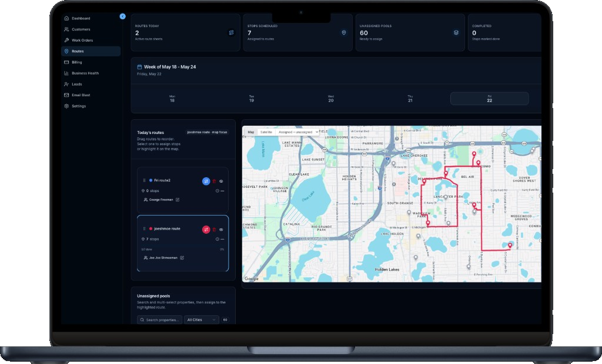Click pin icon in Stops Scheduled card
The image size is (602, 364).
(x=343, y=33)
